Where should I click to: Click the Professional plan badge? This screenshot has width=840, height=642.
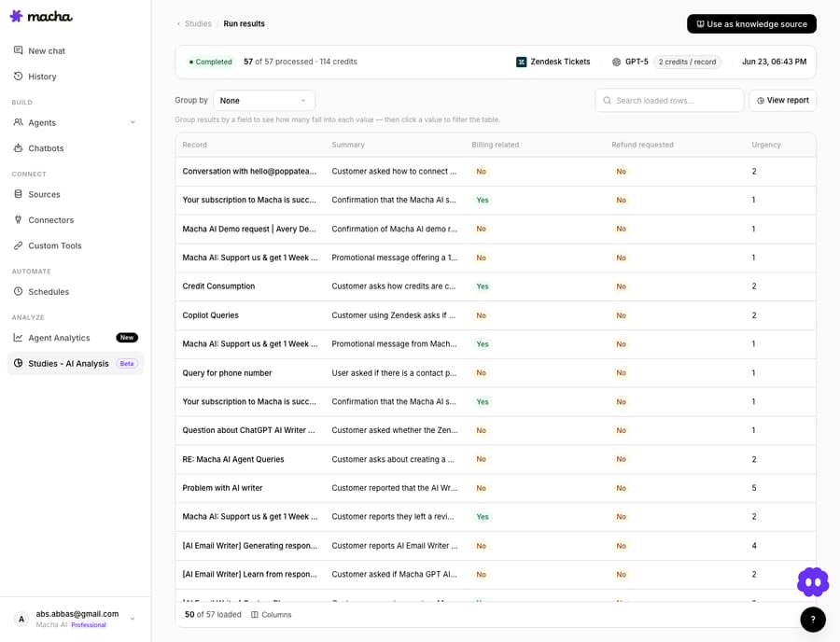coord(89,625)
